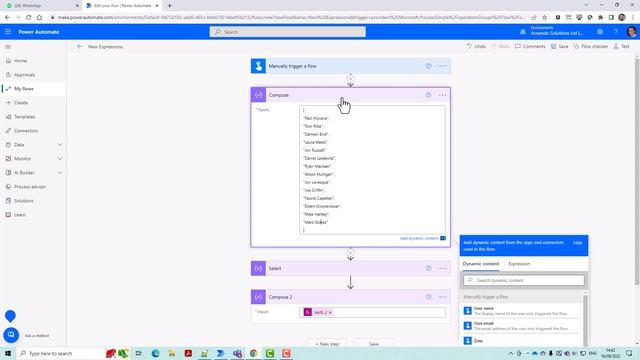Screen dimensions: 640x360
Task: Open the Flow checker
Action: pyautogui.click(x=591, y=47)
